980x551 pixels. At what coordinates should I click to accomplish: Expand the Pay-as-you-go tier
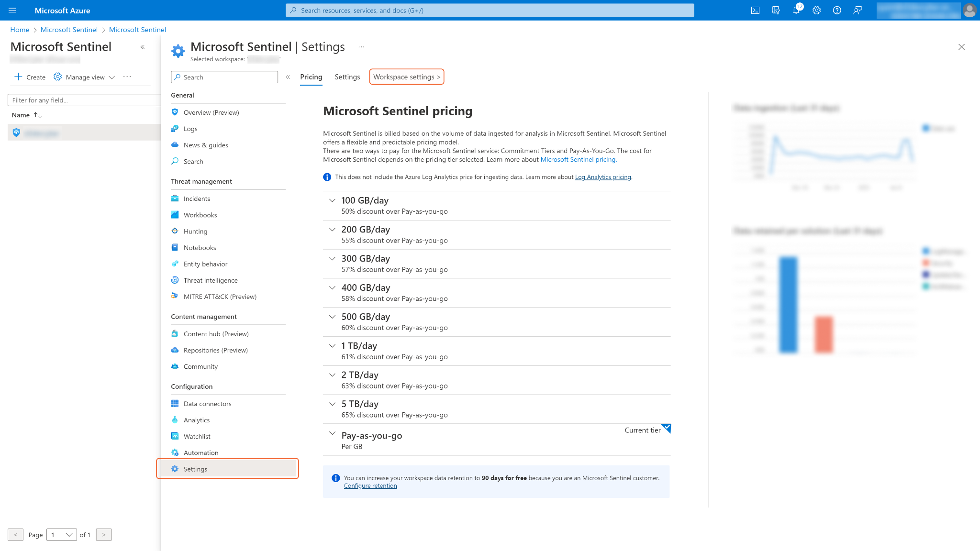coord(332,433)
